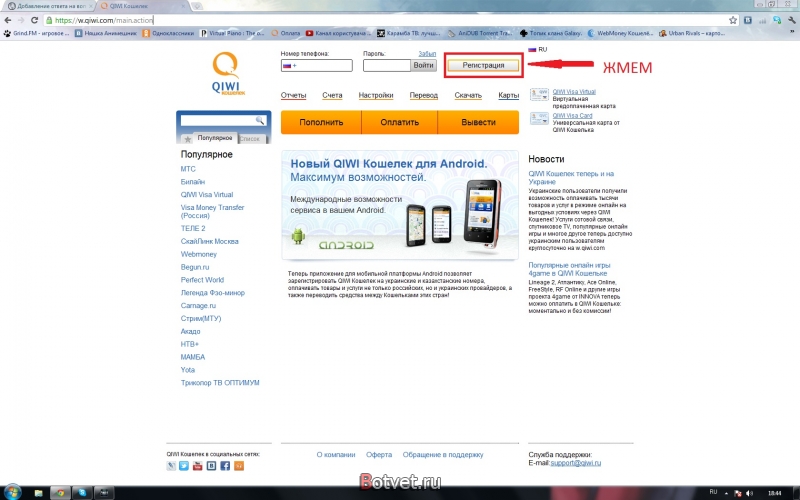This screenshot has height=500, width=800.
Task: Click the QIWI Visa Virtual card icon
Action: (539, 94)
